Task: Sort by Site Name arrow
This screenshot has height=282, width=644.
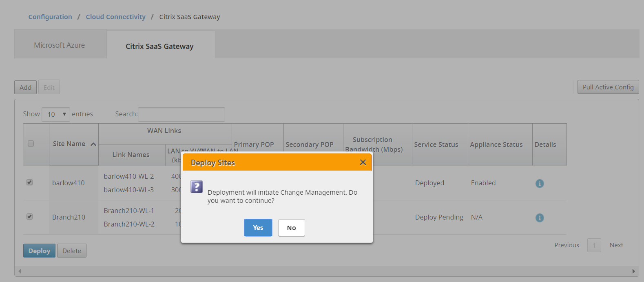Action: 93,144
